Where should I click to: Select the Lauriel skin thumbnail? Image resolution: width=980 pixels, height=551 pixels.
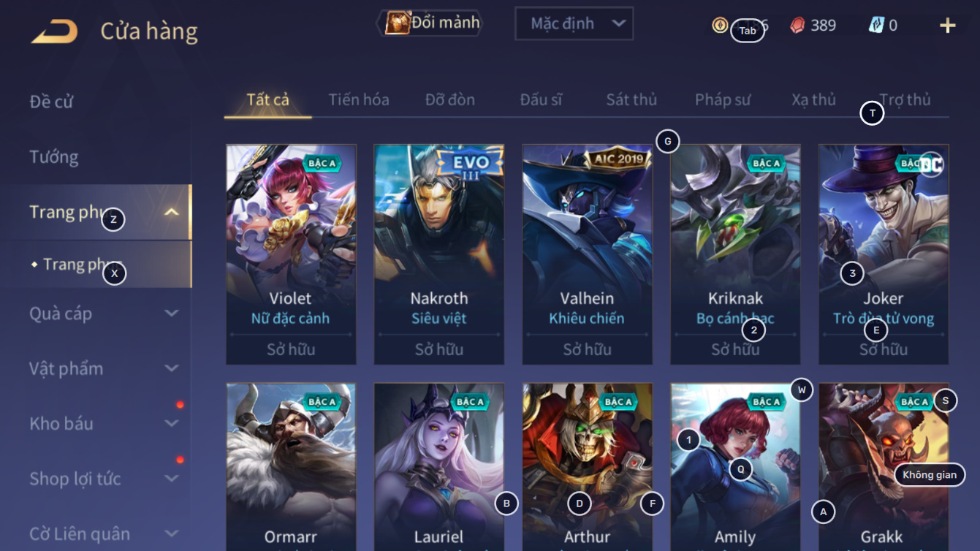click(x=439, y=467)
